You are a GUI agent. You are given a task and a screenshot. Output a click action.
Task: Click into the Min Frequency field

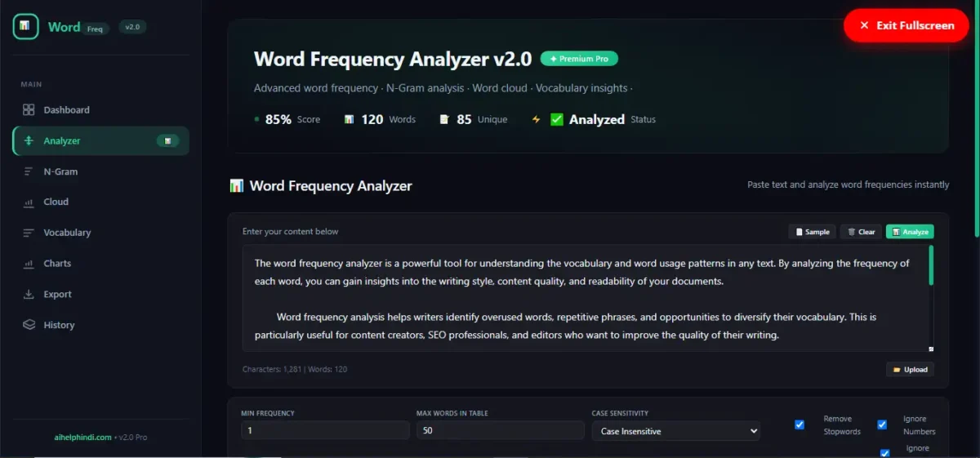(325, 430)
